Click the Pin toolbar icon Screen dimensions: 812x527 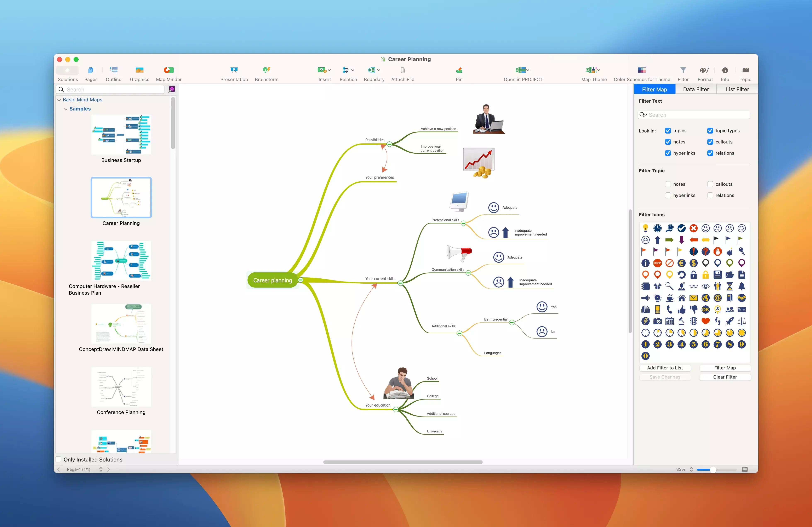[x=459, y=70]
